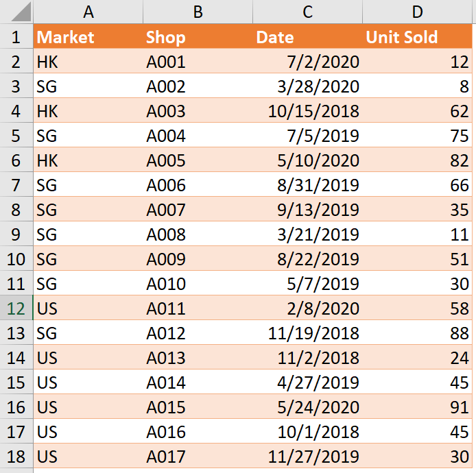
Task: Select the date 10/15/2018 cell
Action: click(307, 111)
